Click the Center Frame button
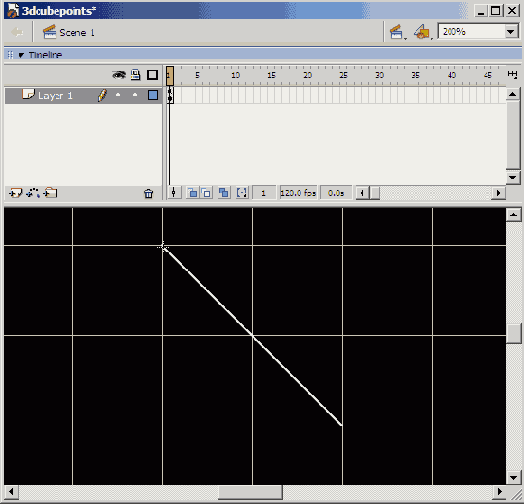524x504 pixels. point(174,193)
